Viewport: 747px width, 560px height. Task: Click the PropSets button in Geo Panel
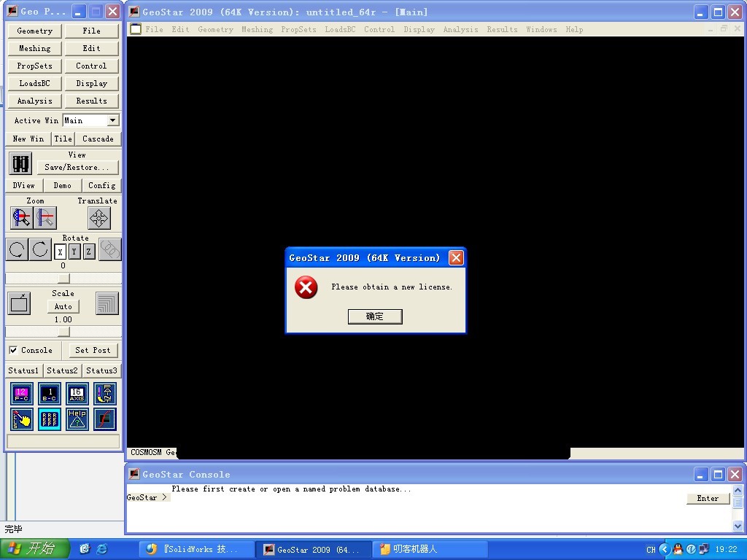tap(35, 66)
